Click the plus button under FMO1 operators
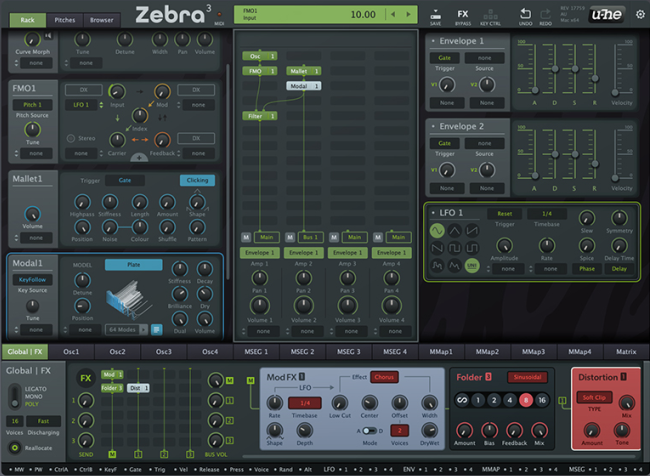 pyautogui.click(x=139, y=158)
